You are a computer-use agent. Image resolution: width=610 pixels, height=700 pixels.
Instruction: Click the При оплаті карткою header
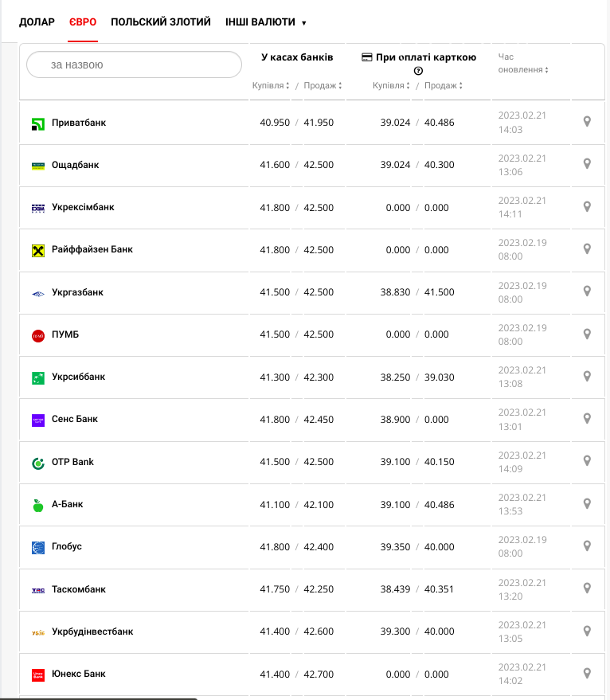tap(419, 57)
